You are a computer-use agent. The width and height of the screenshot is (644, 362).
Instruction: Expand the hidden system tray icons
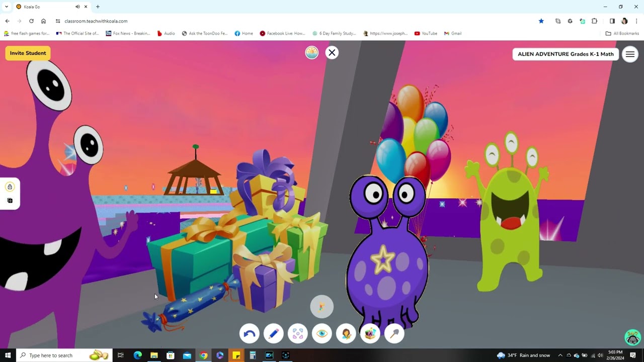click(x=560, y=355)
